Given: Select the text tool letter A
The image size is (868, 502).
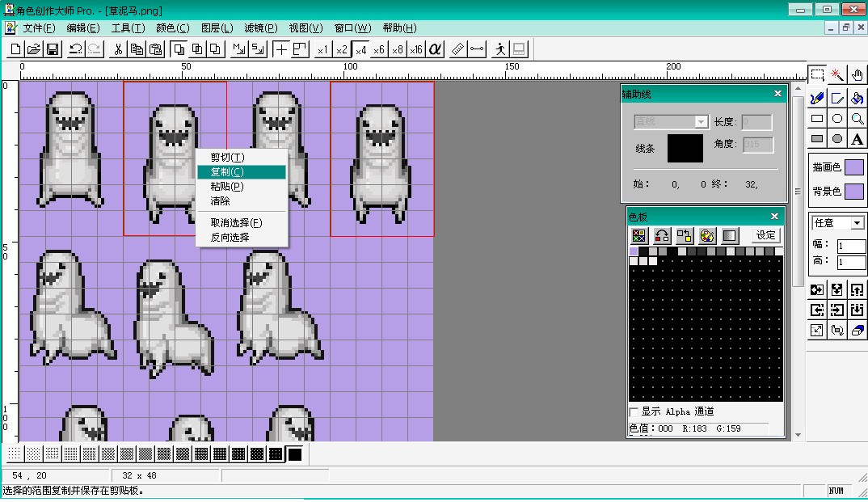Looking at the screenshot, I should (x=857, y=139).
